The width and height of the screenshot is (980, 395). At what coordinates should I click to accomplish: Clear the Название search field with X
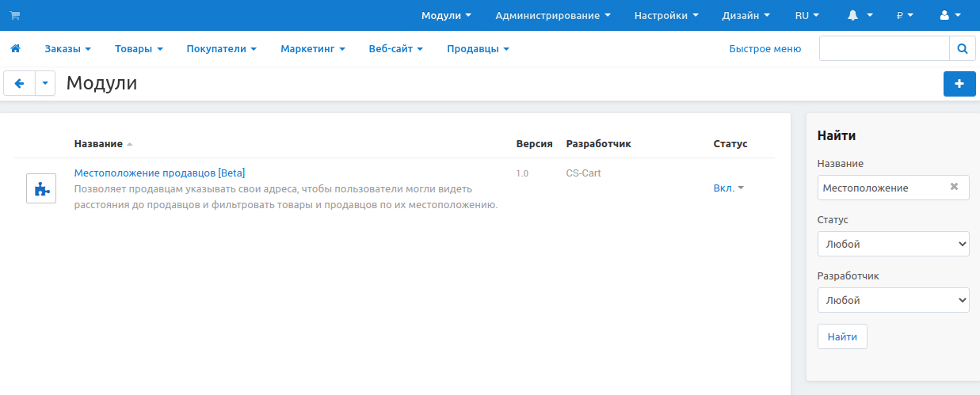tap(954, 188)
